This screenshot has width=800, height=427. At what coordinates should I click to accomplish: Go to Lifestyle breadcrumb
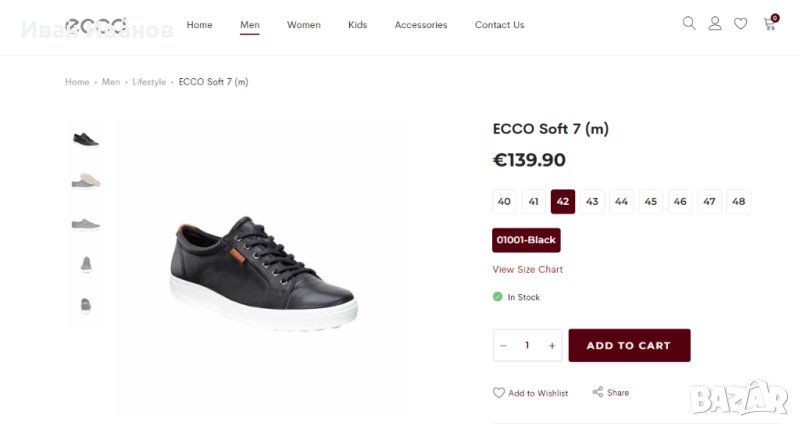(x=149, y=82)
